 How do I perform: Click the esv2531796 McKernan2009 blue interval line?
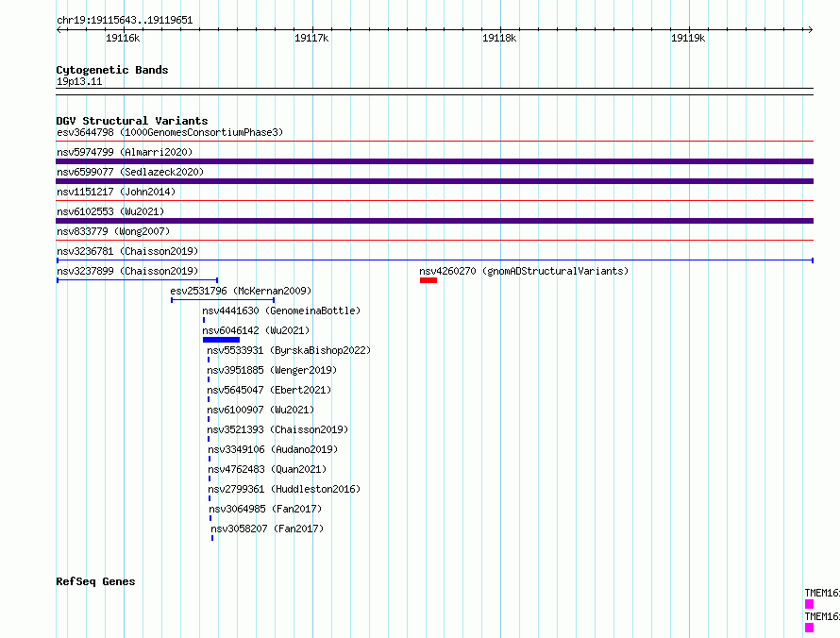pyautogui.click(x=223, y=300)
